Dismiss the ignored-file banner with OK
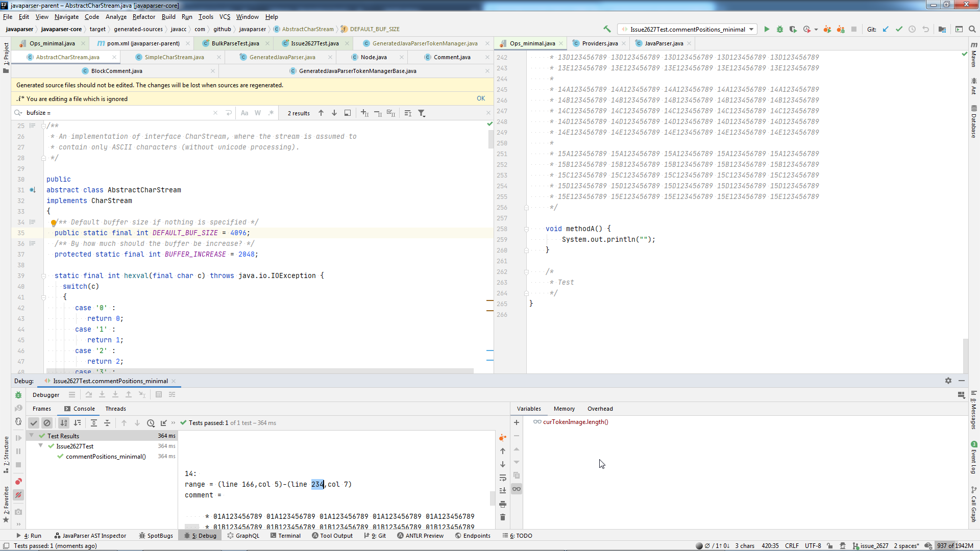Image resolution: width=980 pixels, height=551 pixels. point(480,98)
